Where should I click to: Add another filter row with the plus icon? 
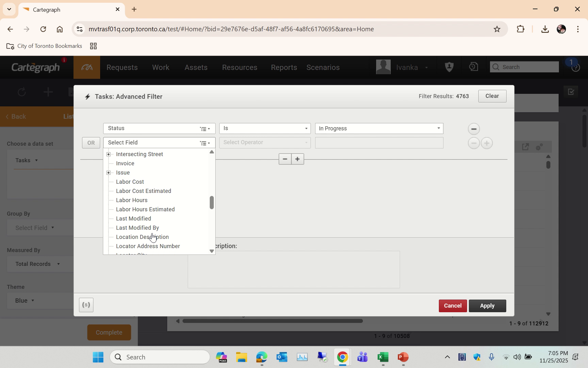tap(487, 143)
